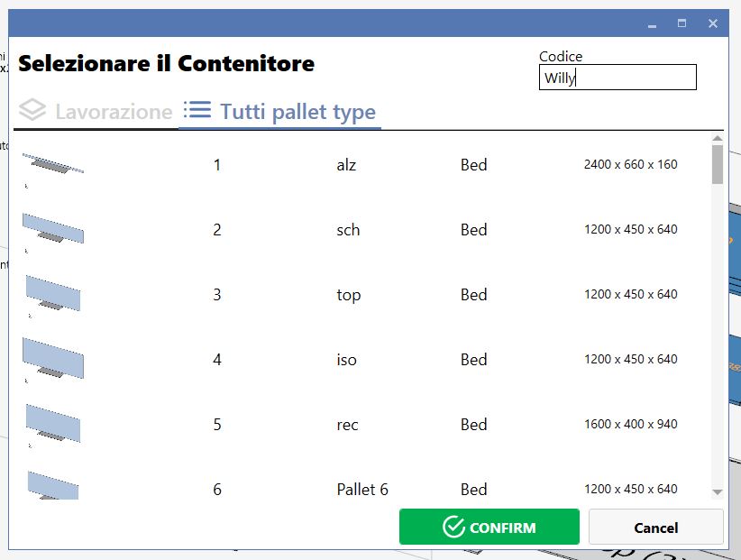Select the Pallet 6 thumbnail
The image size is (741, 560).
click(53, 485)
